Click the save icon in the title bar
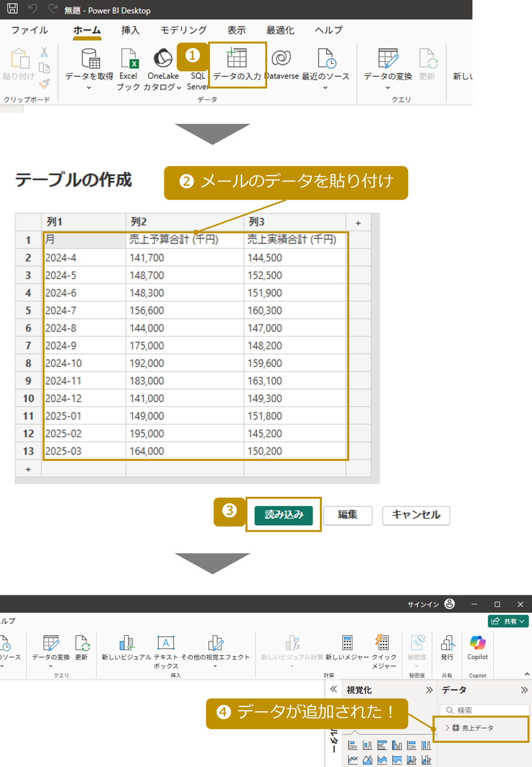532x767 pixels. (x=12, y=9)
